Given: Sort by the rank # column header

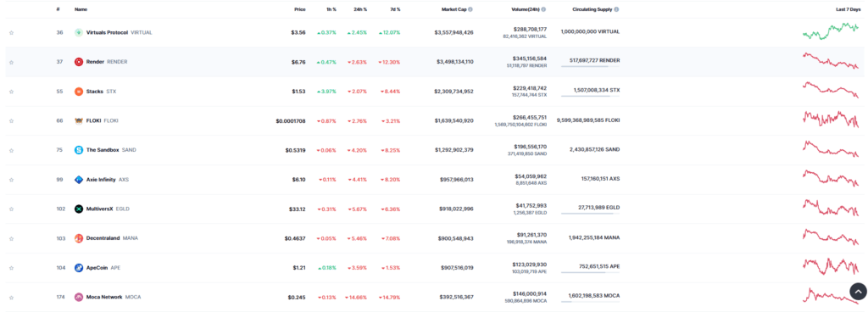Looking at the screenshot, I should click(x=58, y=9).
